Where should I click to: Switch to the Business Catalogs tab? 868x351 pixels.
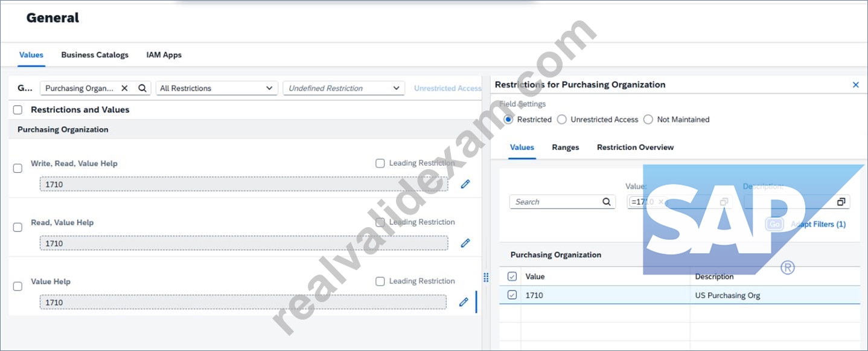coord(95,55)
